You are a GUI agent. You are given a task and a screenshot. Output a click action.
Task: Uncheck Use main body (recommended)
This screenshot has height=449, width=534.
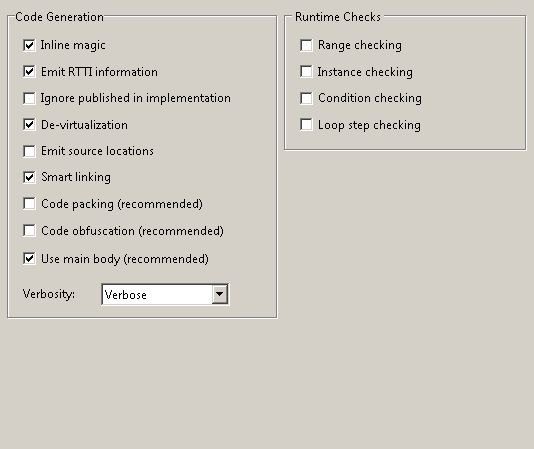[29, 259]
